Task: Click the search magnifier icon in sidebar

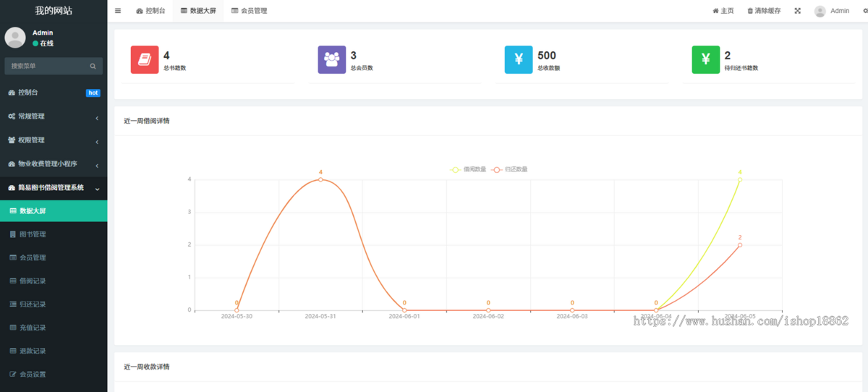Action: [93, 66]
